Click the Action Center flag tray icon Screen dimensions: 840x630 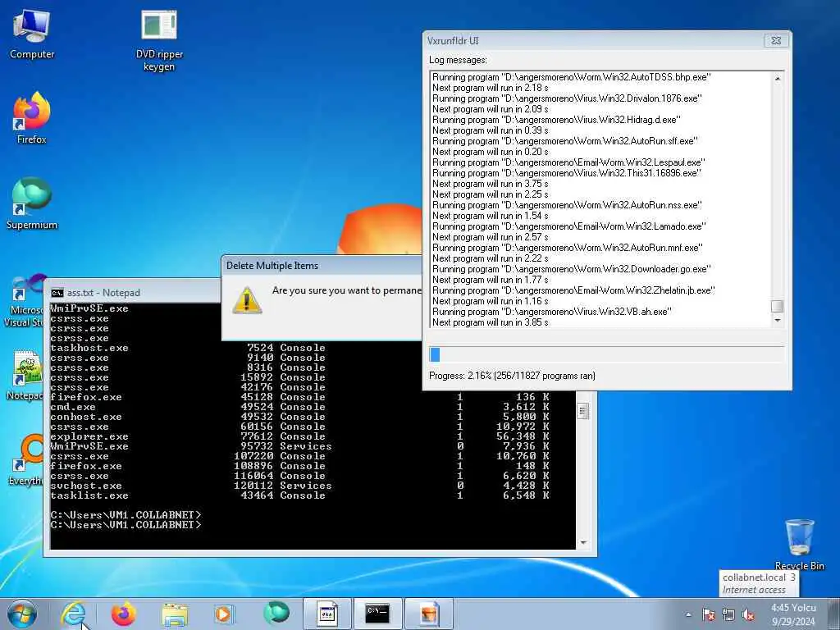click(709, 615)
